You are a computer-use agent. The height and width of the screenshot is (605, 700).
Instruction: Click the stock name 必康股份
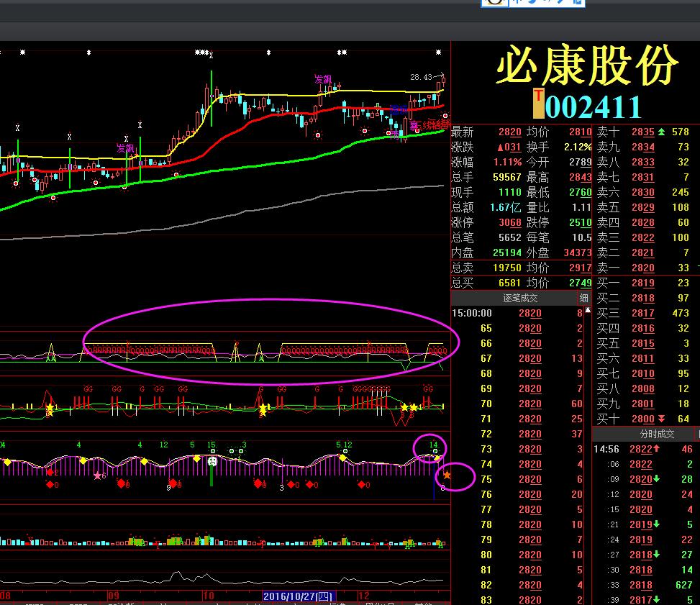pos(588,65)
